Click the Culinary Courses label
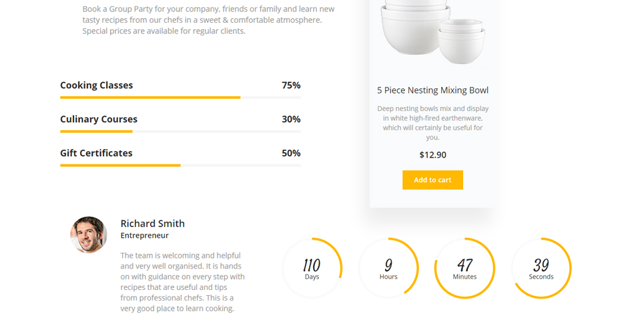 pos(99,119)
